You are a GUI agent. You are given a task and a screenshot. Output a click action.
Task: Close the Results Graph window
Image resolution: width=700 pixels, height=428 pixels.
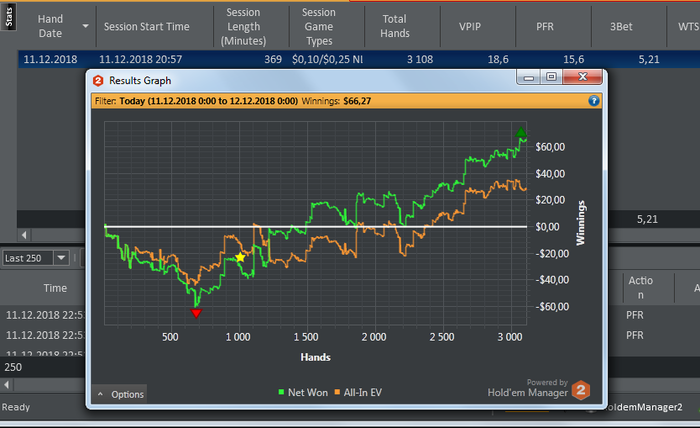click(x=583, y=77)
